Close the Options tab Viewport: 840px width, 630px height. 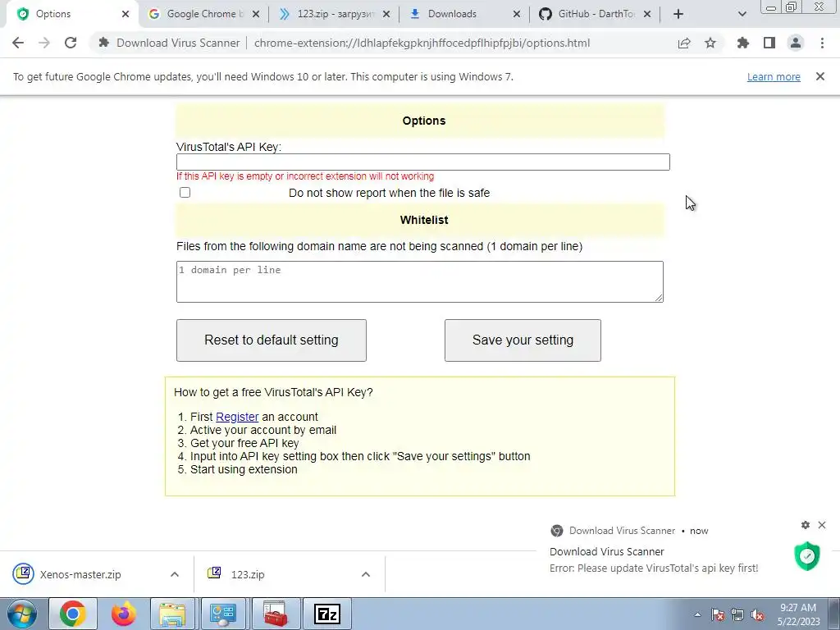[x=126, y=14]
